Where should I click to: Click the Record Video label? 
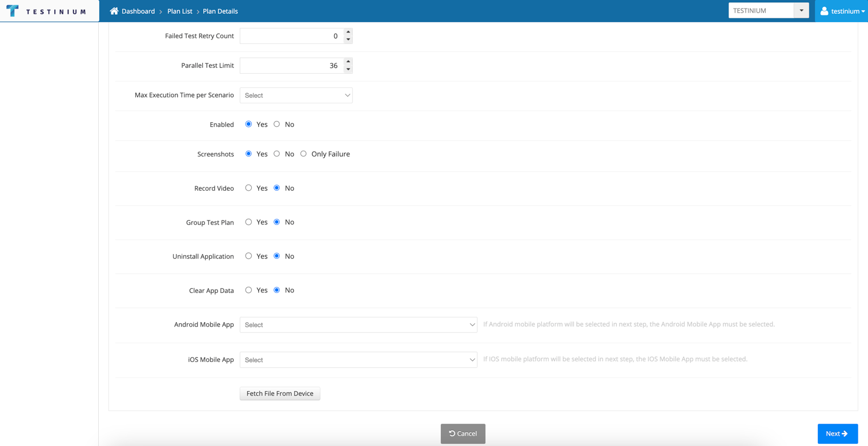214,188
